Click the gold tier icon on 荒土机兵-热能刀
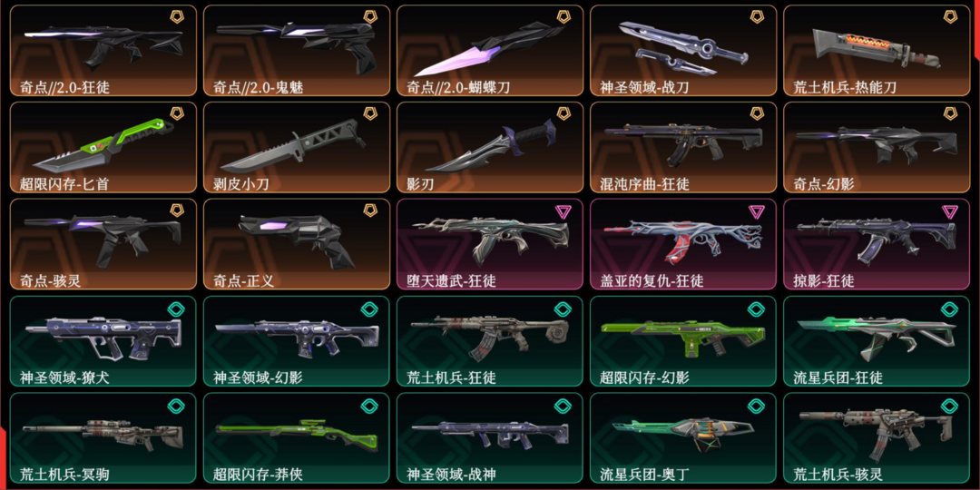980x490 pixels. [951, 17]
